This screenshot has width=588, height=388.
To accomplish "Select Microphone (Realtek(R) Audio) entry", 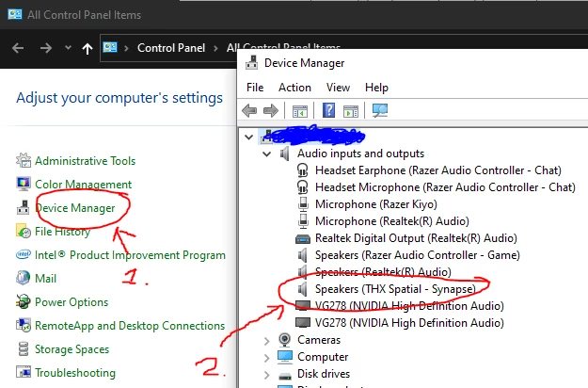I will point(392,221).
